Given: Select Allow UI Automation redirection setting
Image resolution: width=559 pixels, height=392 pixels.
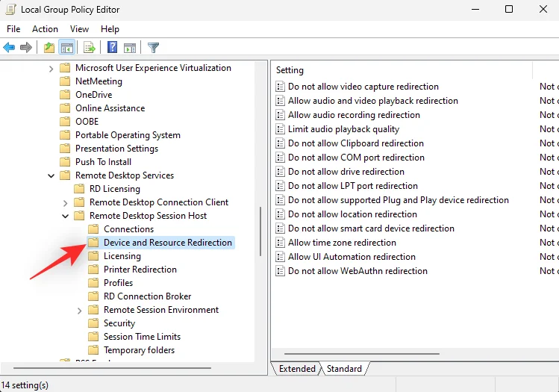Looking at the screenshot, I should pos(352,257).
